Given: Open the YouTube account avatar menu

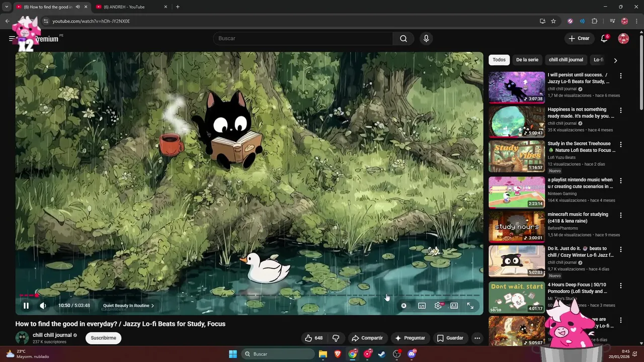Looking at the screenshot, I should click(623, 39).
